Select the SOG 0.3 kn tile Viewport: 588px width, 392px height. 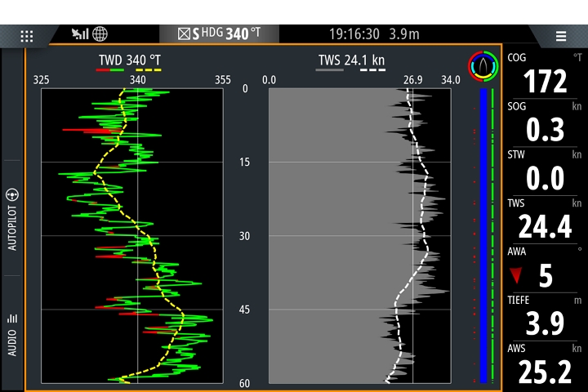coord(545,123)
